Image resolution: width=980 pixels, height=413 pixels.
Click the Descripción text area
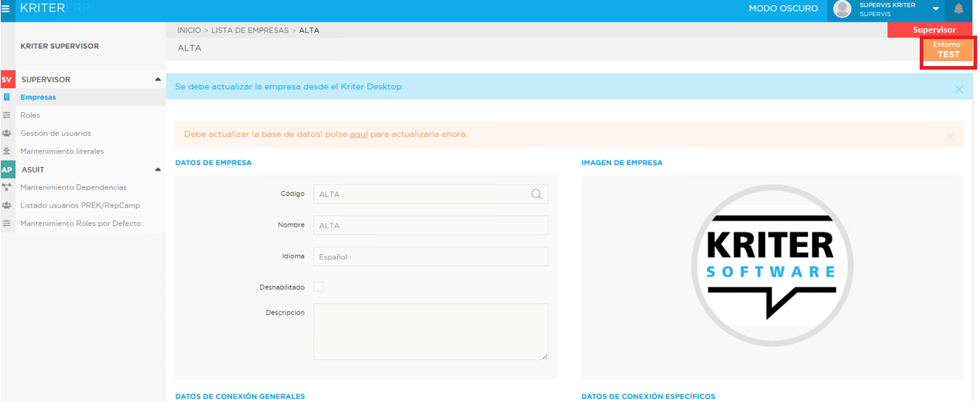[431, 332]
